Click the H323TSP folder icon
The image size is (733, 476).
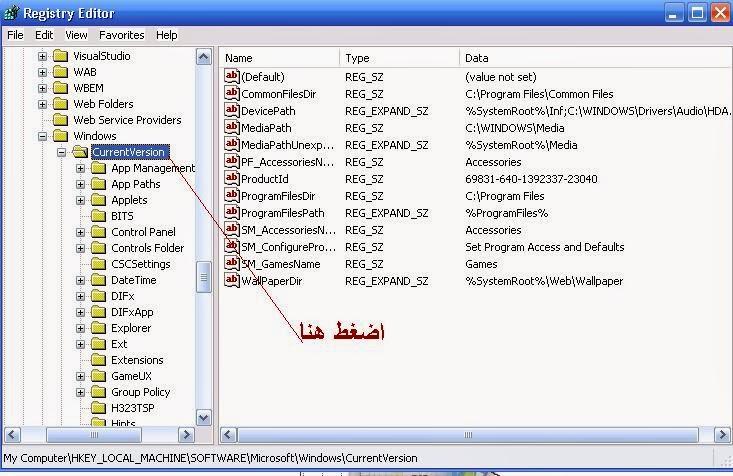[x=98, y=408]
